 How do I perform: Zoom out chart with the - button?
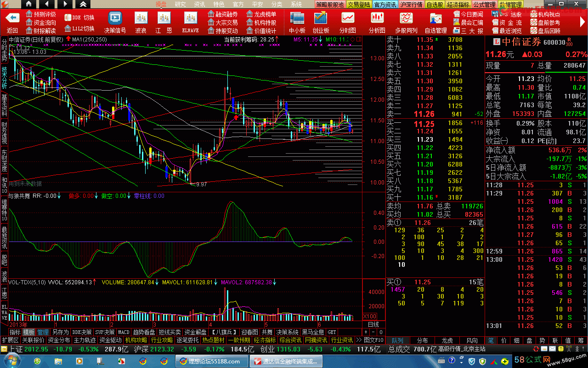[373, 332]
